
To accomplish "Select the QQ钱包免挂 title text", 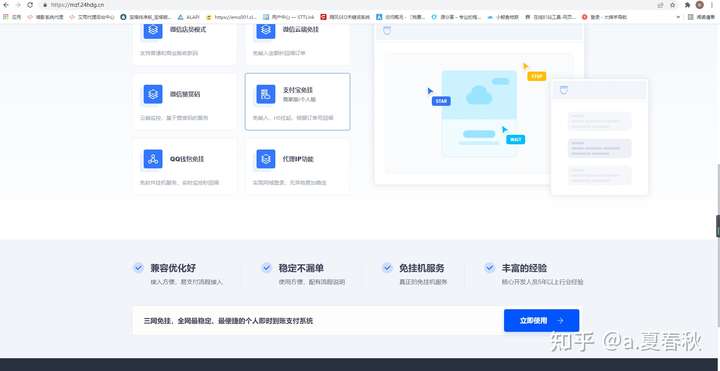I will pyautogui.click(x=187, y=159).
